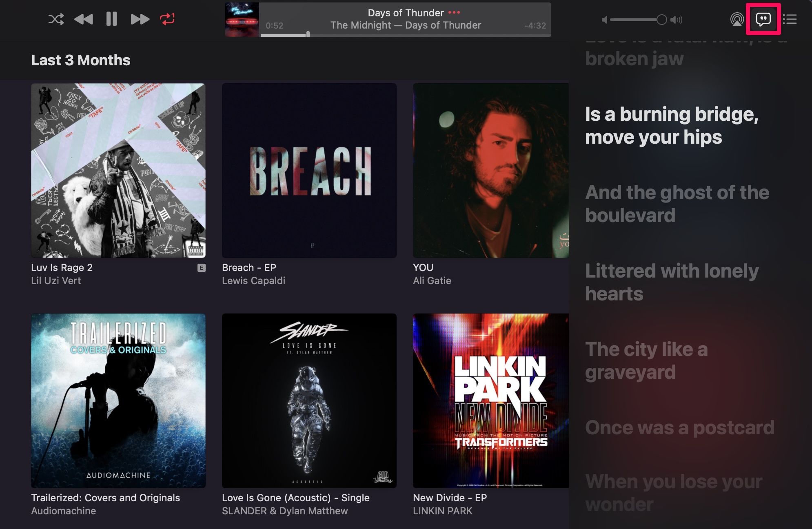Image resolution: width=812 pixels, height=529 pixels.
Task: Open AirPlay audio output picker
Action: coord(736,20)
